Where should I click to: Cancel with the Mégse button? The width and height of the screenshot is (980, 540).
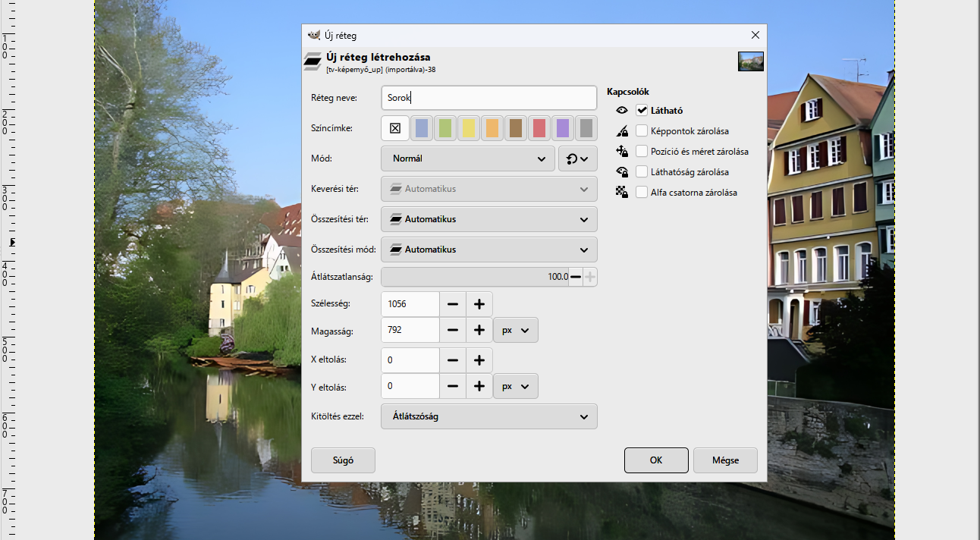725,460
